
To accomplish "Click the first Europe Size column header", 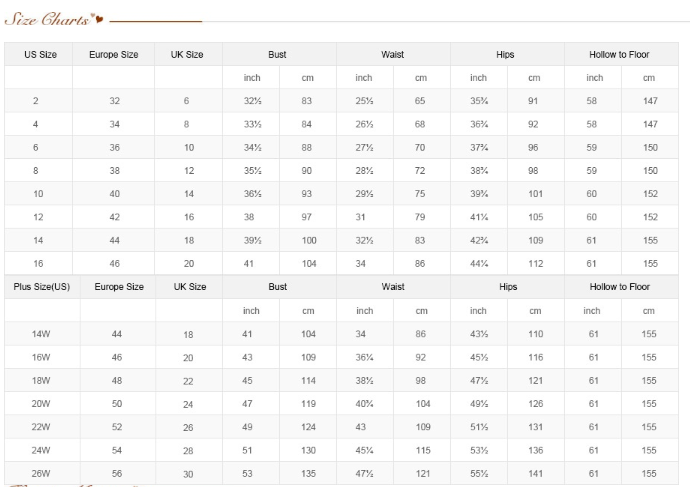I will coord(114,54).
